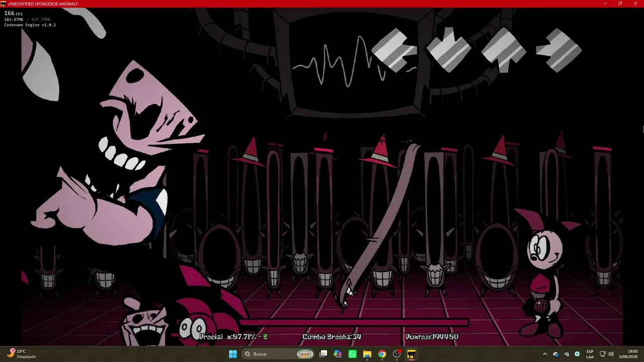Open the OneDrive tray icon
644x362 pixels.
[556, 354]
